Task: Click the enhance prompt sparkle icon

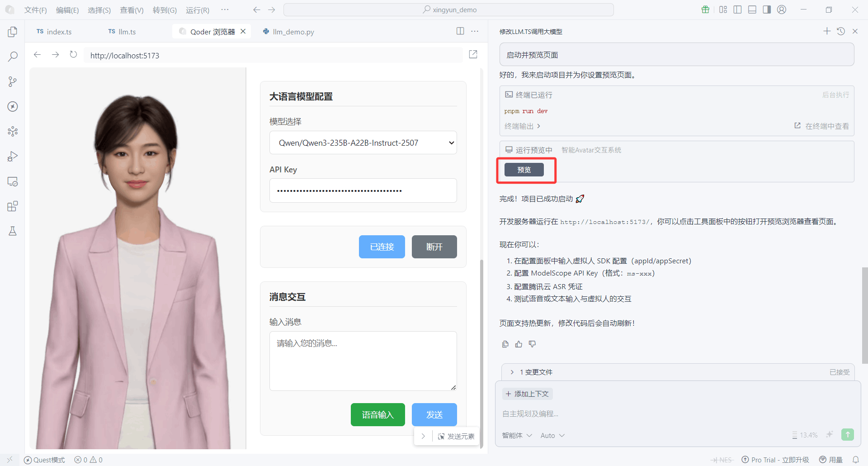Action: click(x=830, y=435)
